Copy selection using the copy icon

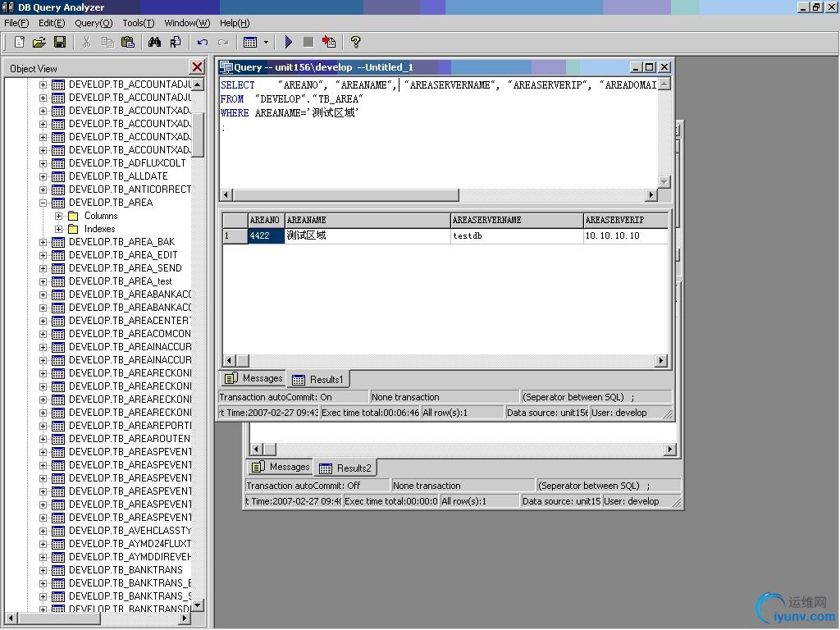pos(107,42)
